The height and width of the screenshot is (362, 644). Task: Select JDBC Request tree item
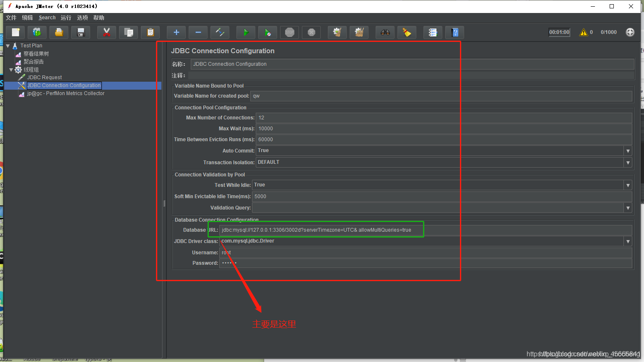click(44, 78)
